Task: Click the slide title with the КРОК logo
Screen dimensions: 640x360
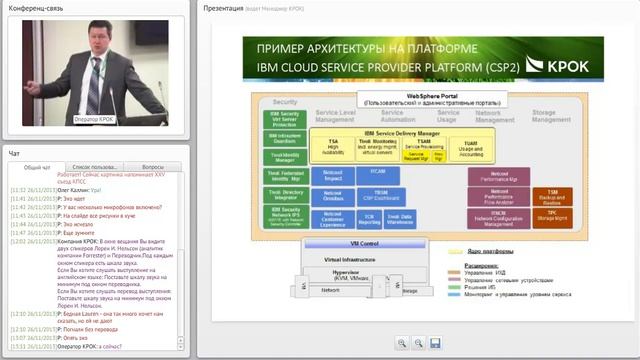Action: coord(423,59)
